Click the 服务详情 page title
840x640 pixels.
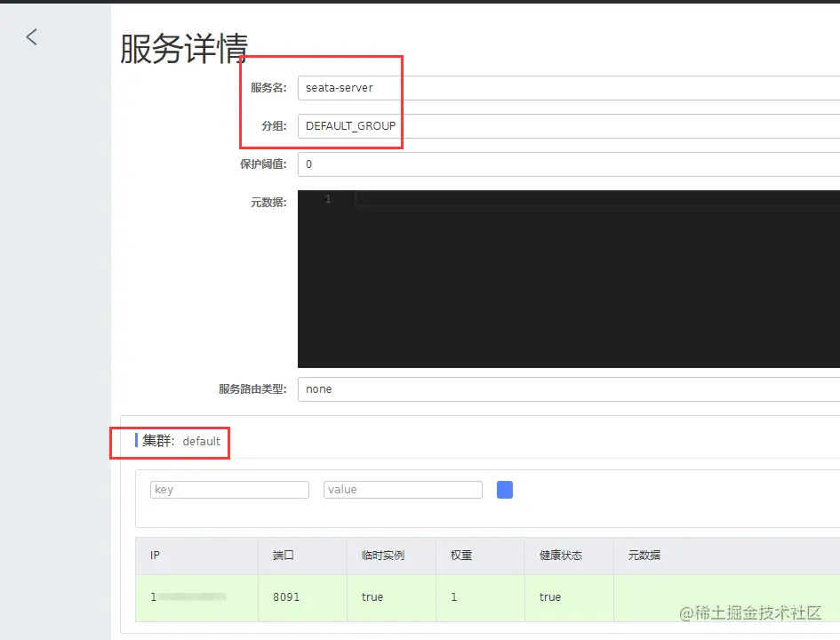(x=184, y=48)
